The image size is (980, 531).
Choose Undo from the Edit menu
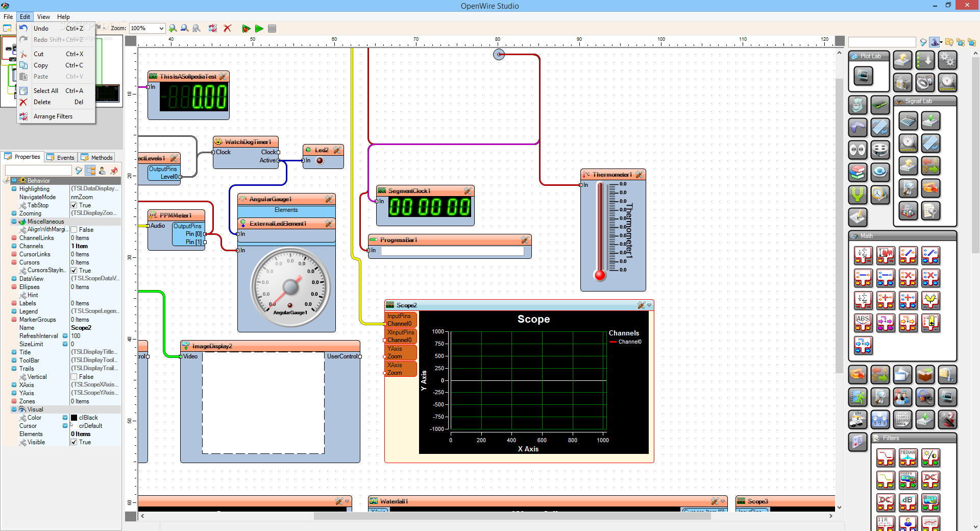tap(56, 29)
